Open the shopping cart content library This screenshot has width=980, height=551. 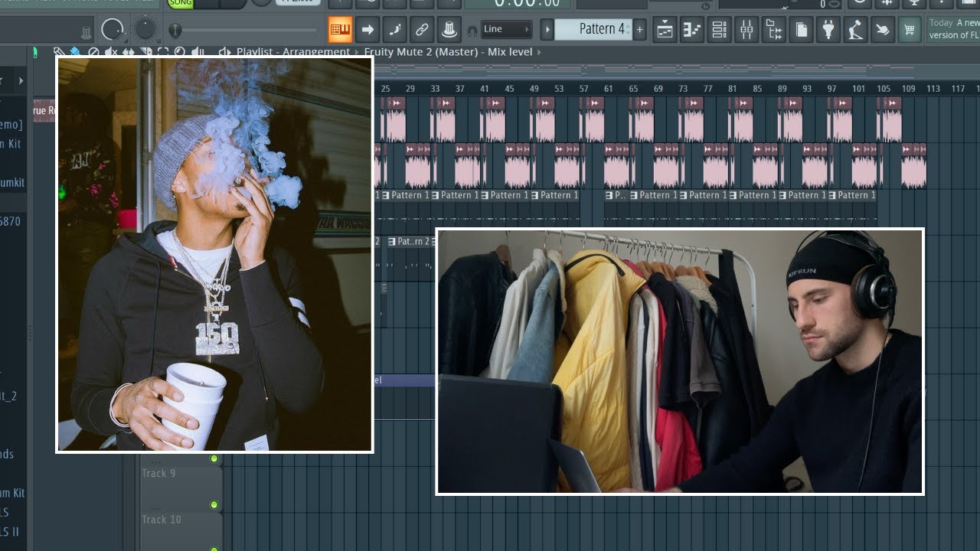pos(910,30)
